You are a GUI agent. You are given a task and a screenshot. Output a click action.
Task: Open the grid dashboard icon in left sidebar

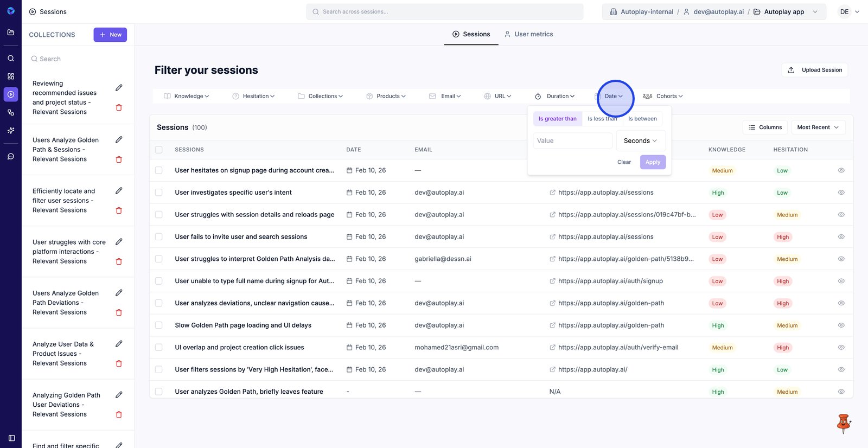pos(11,76)
